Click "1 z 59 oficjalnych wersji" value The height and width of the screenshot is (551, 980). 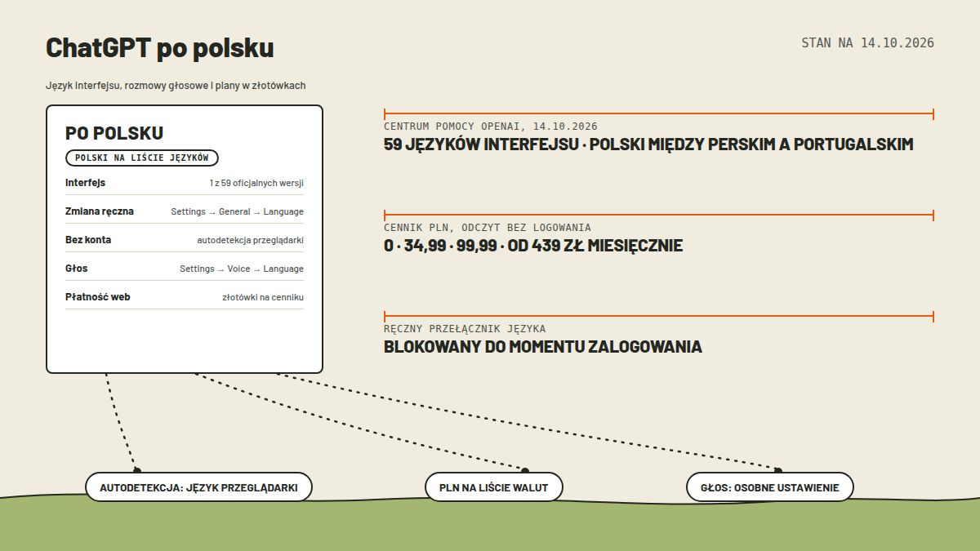(256, 184)
